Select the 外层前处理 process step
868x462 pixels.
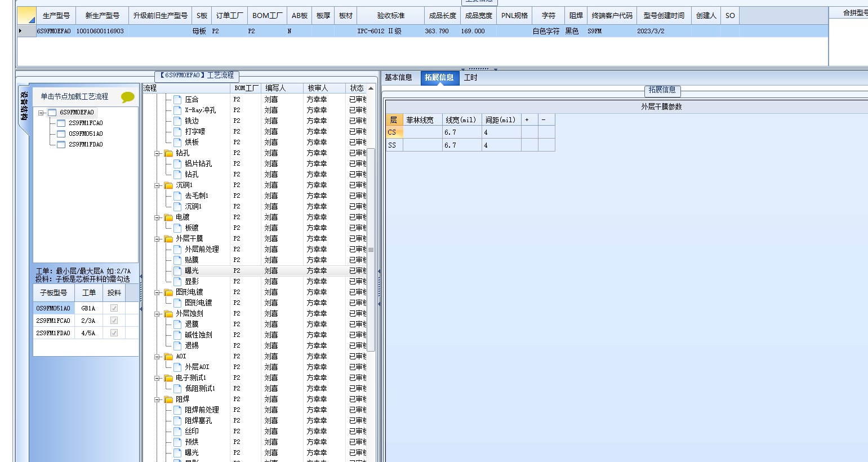point(202,250)
